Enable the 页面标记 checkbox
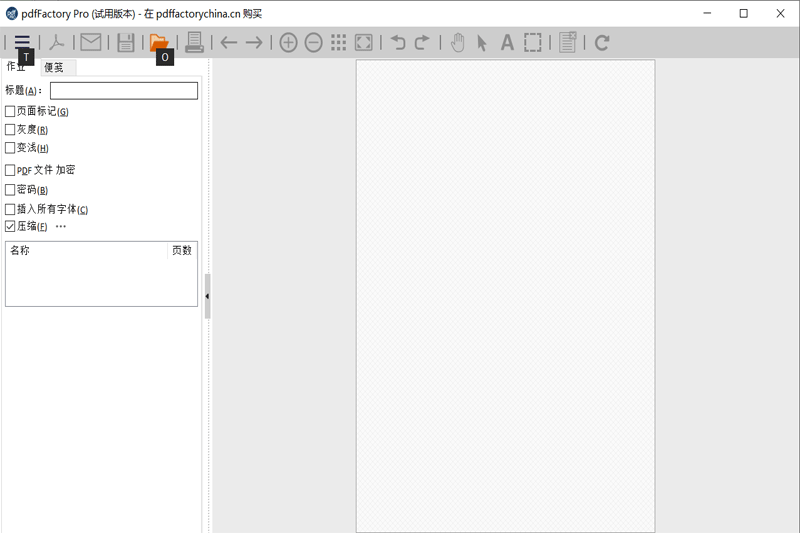This screenshot has width=800, height=533. pos(11,111)
